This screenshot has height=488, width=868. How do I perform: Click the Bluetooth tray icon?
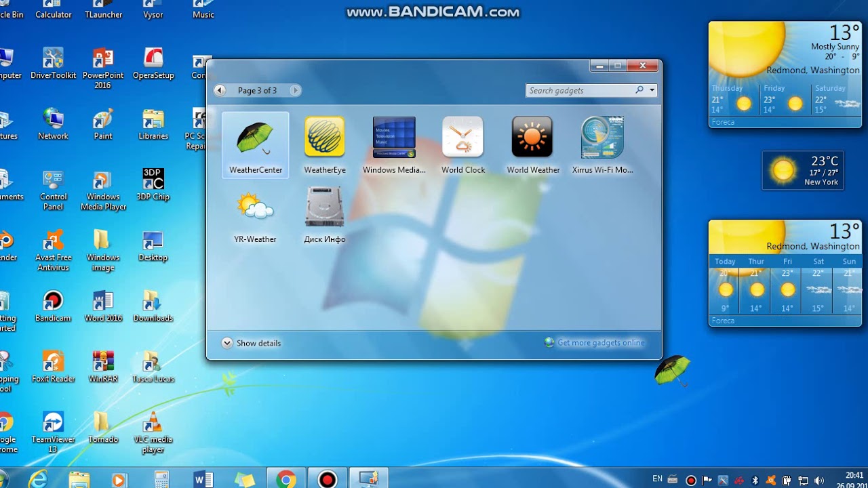pyautogui.click(x=755, y=481)
